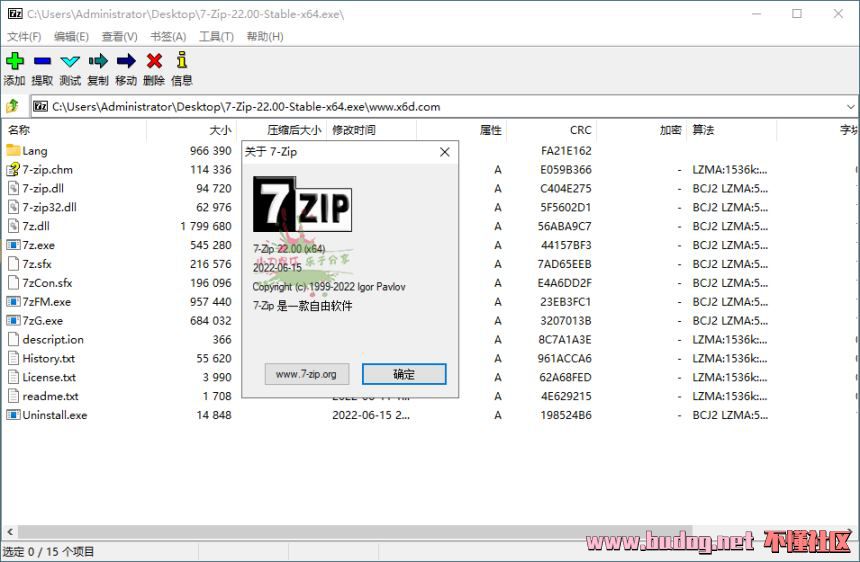Sort by the Name (名称) column header
Image resolution: width=860 pixels, height=562 pixels.
coord(19,130)
